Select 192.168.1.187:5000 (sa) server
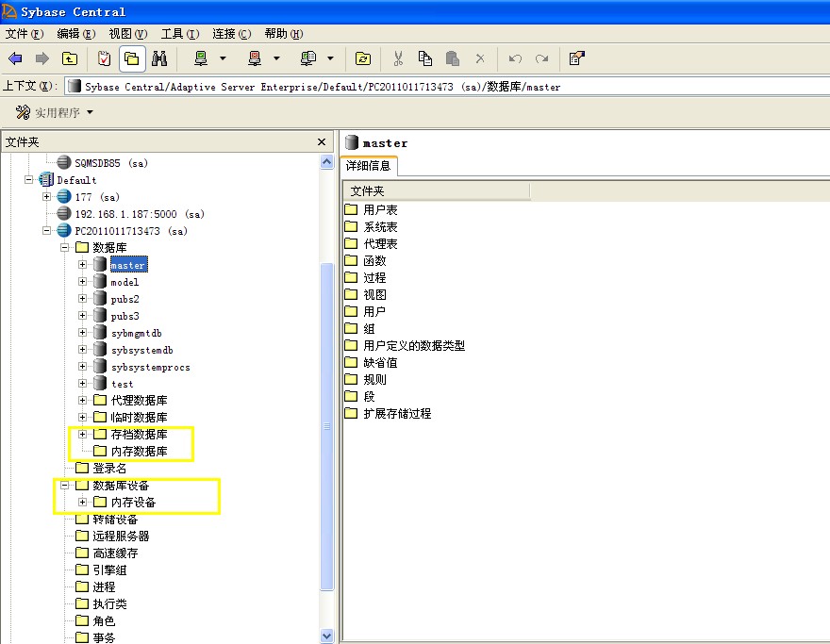Viewport: 830px width, 644px height. (140, 214)
